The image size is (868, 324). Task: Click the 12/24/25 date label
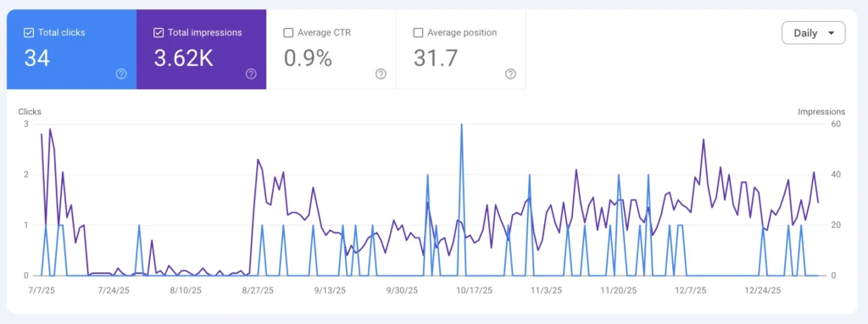(762, 290)
